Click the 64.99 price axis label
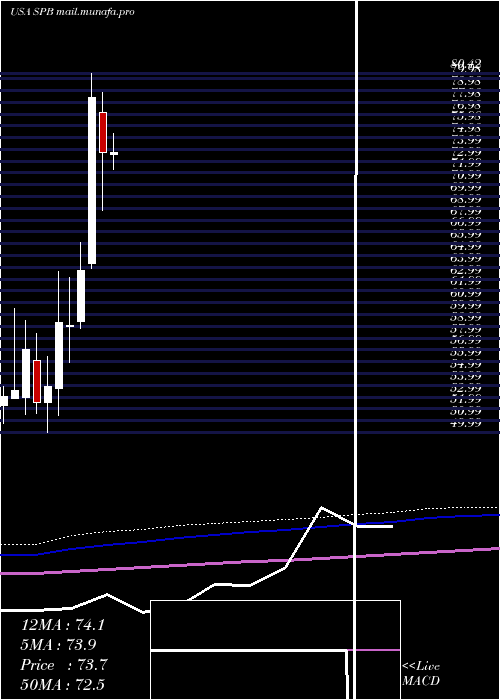 tap(466, 247)
